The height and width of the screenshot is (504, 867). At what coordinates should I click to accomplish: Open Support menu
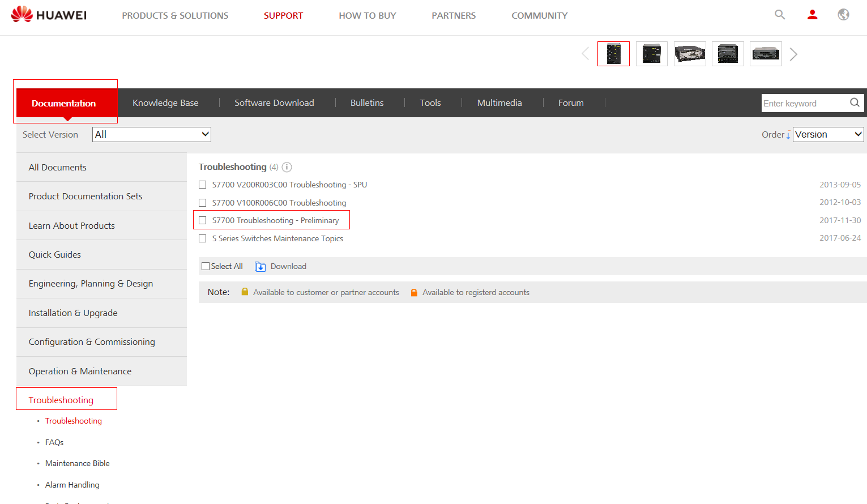tap(283, 15)
